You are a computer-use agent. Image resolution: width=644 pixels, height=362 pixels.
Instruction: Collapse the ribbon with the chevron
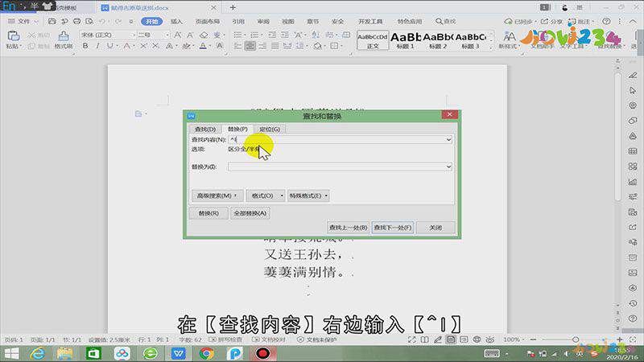point(633,21)
